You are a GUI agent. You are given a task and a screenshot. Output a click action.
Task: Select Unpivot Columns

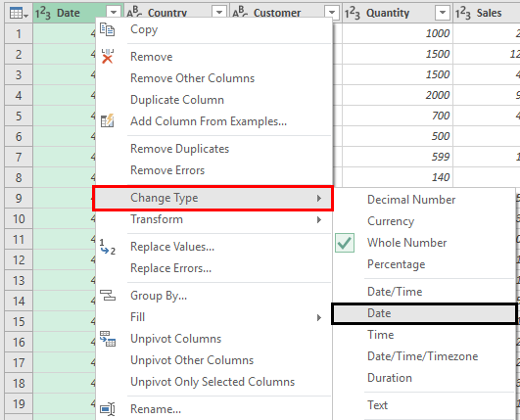[x=175, y=339]
